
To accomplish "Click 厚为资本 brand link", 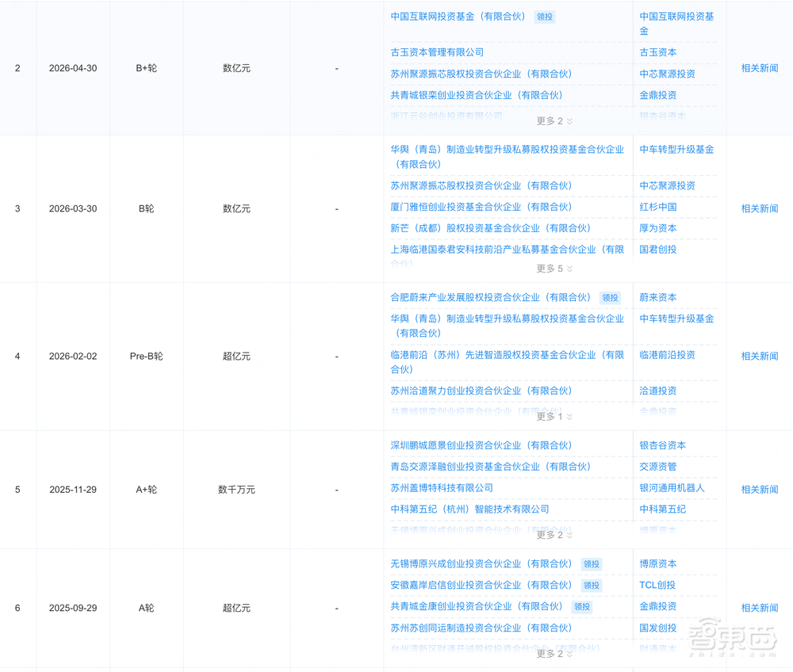I will point(658,228).
